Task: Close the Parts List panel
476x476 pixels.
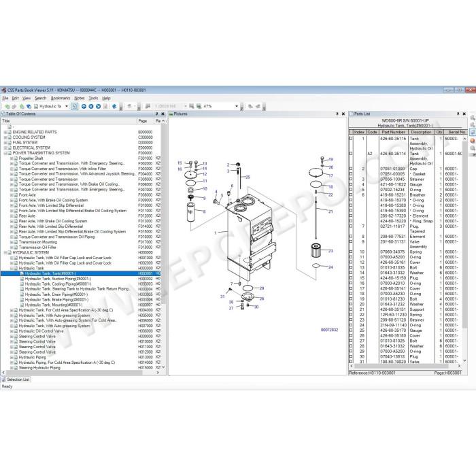Action: 464,114
